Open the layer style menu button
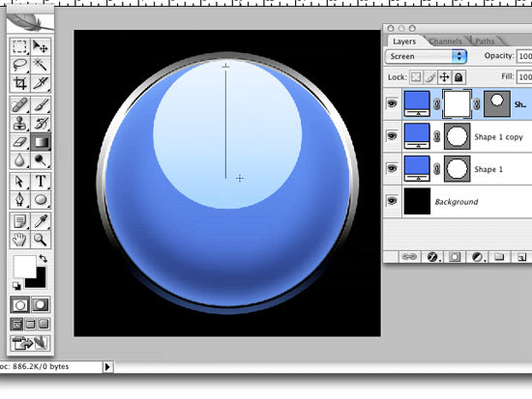This screenshot has width=532, height=399. coord(432,257)
